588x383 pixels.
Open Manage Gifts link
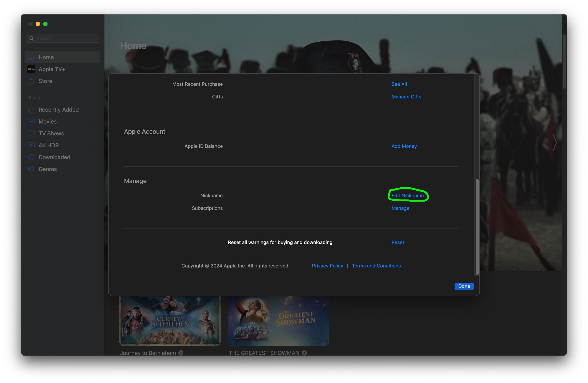coord(406,97)
